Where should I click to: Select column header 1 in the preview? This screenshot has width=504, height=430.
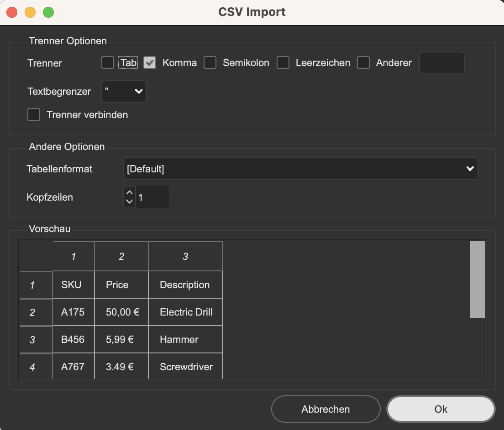click(x=73, y=256)
